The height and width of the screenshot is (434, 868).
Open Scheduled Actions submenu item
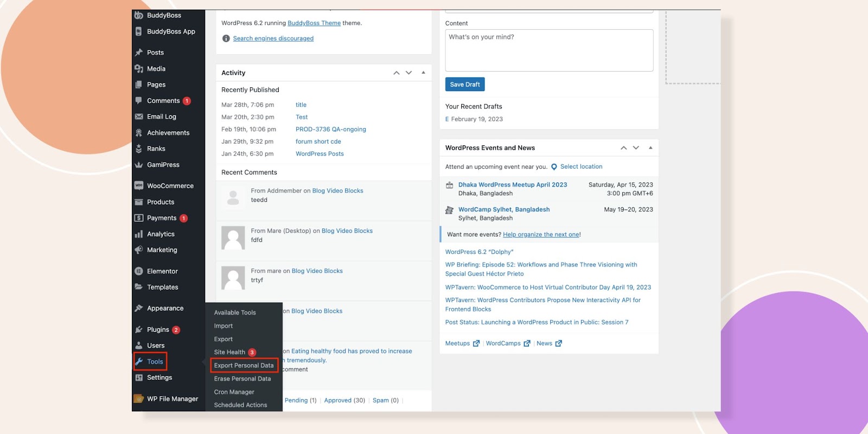coord(241,405)
